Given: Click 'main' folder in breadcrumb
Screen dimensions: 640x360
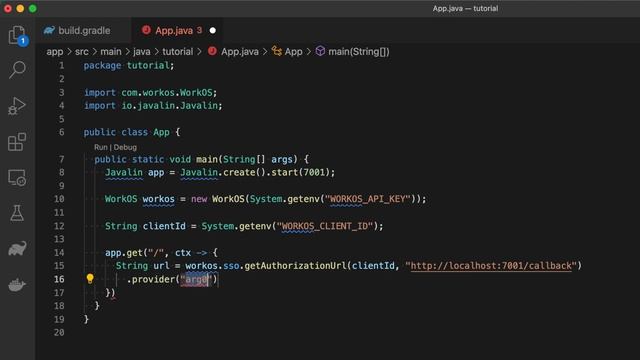Looking at the screenshot, I should click(x=111, y=52).
